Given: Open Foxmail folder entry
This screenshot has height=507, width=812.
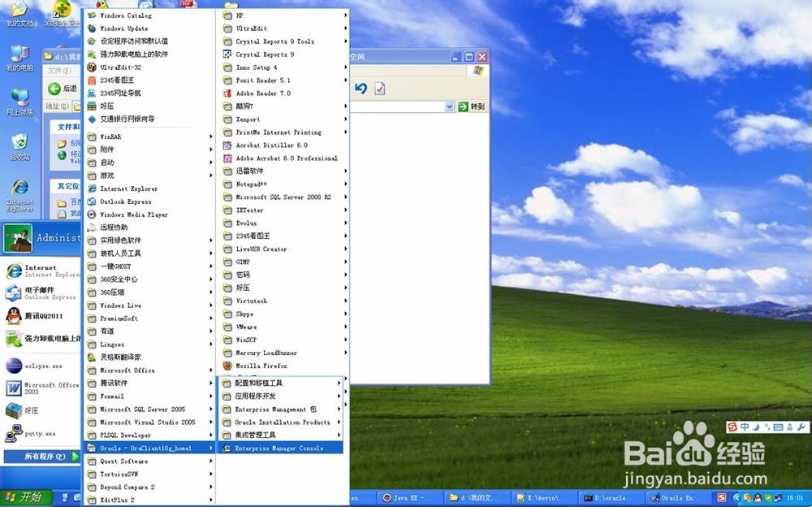Looking at the screenshot, I should 149,396.
